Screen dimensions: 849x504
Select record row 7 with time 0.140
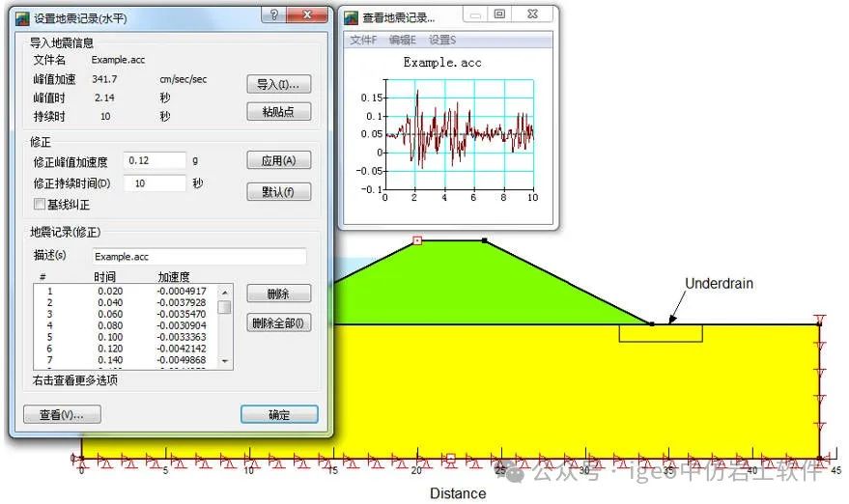(x=127, y=360)
